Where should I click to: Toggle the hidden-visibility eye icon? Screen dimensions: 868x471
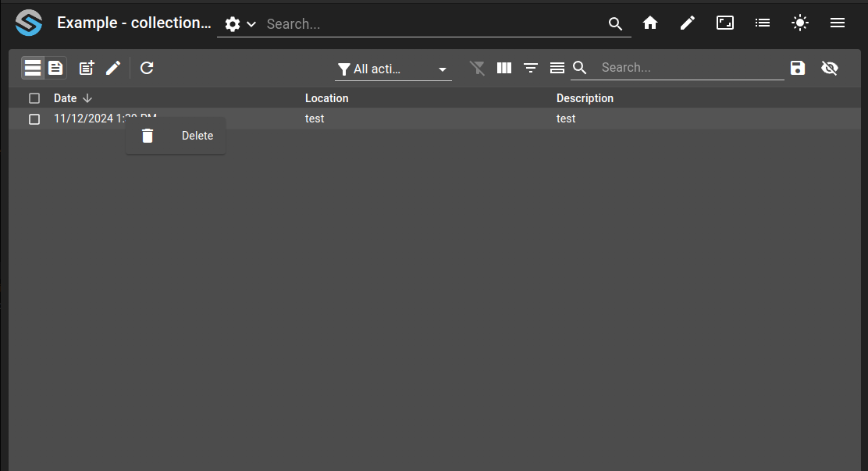(829, 68)
